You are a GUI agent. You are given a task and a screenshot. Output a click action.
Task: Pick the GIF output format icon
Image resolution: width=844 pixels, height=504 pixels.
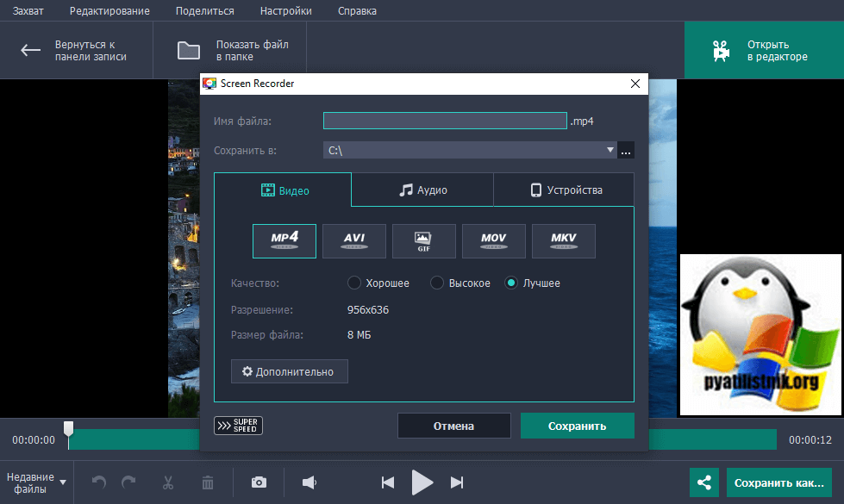(423, 240)
